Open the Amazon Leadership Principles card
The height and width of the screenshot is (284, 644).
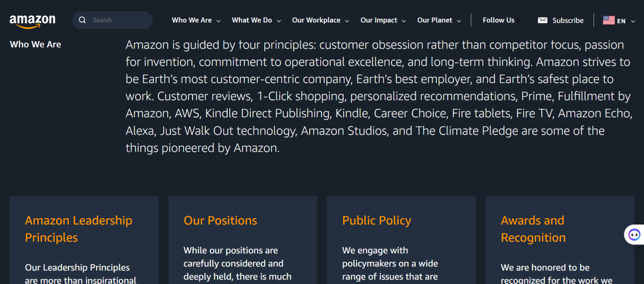(78, 229)
